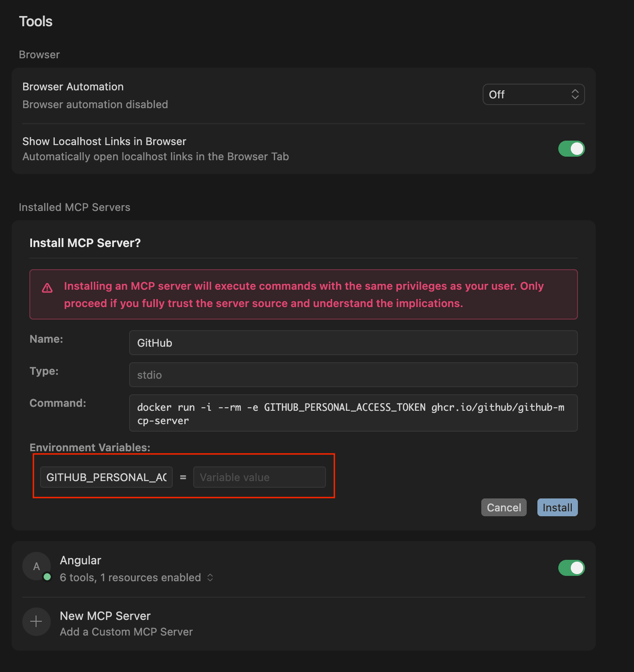634x672 pixels.
Task: Open the Type dropdown showing stdio
Action: pos(353,375)
